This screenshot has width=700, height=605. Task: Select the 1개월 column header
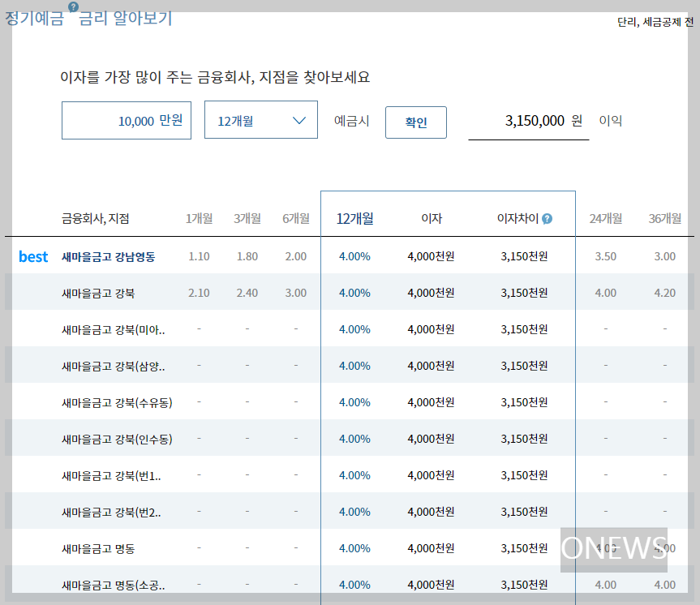coord(199,219)
